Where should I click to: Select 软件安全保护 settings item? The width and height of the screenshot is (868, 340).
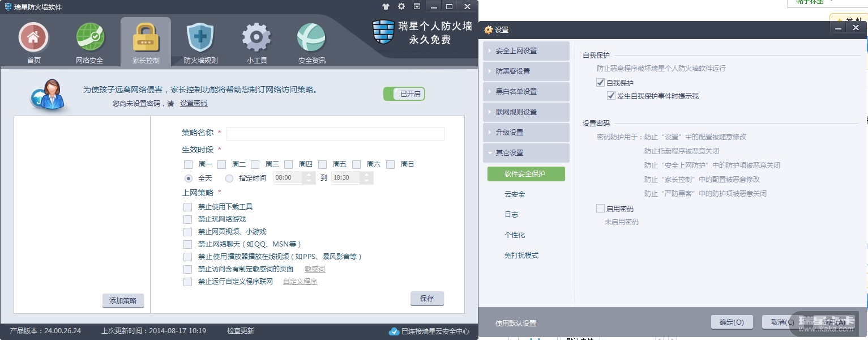click(526, 174)
